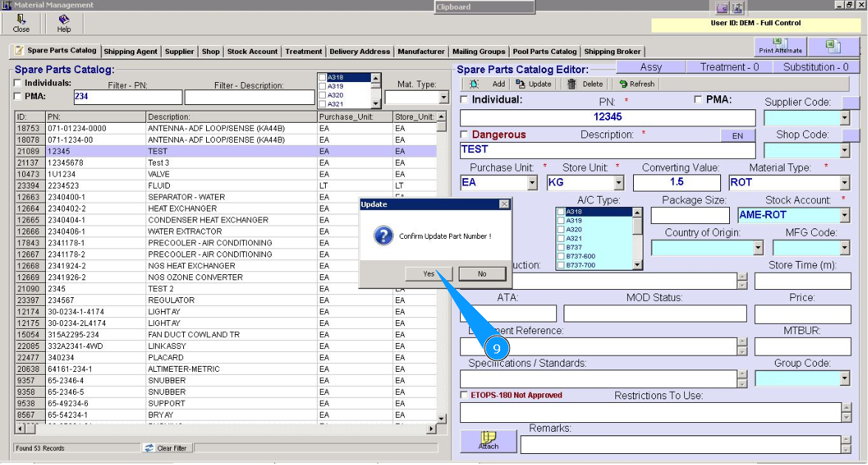The width and height of the screenshot is (868, 465).
Task: Open the Pool Parts Catalog tab
Action: 544,52
